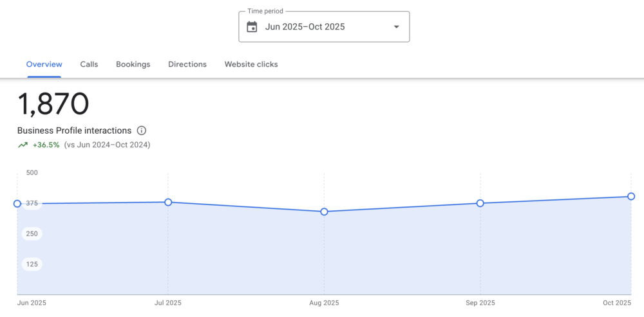Click the 375 y-axis label
644x317 pixels.
tap(32, 204)
